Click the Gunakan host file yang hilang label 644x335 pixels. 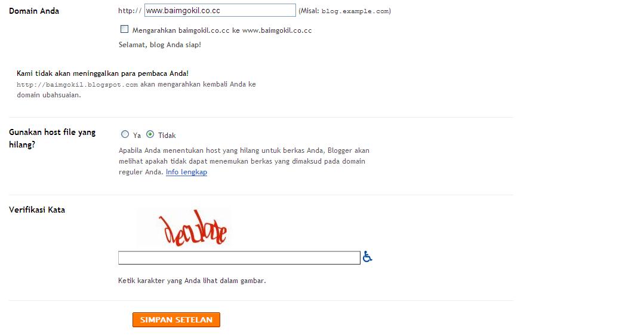tap(52, 138)
